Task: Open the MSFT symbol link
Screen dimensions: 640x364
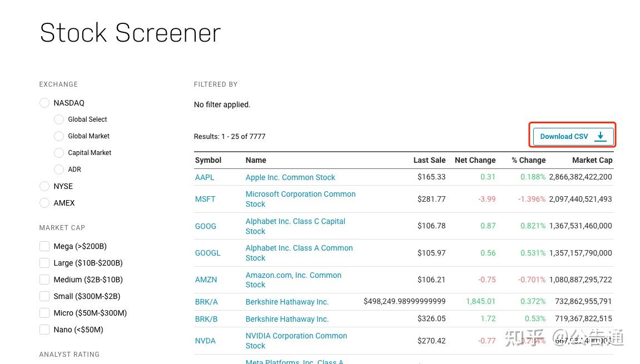Action: 205,199
